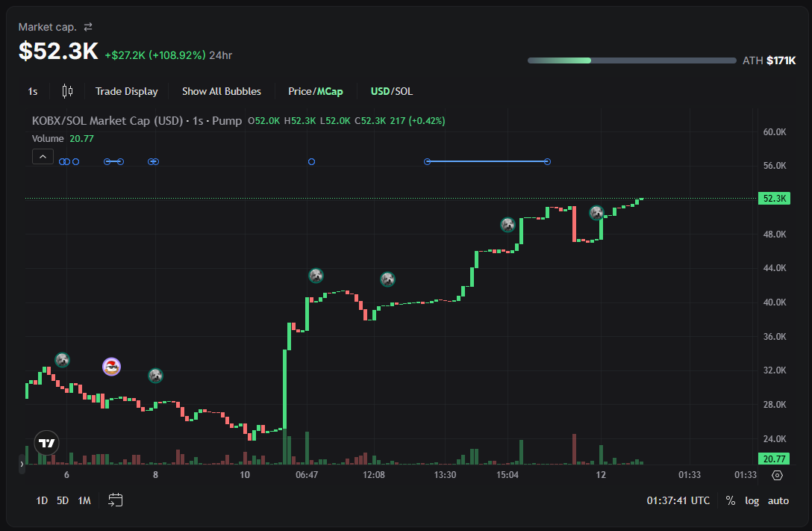Open chart settings gear icon
Screen dimensions: 812x531
pos(777,475)
